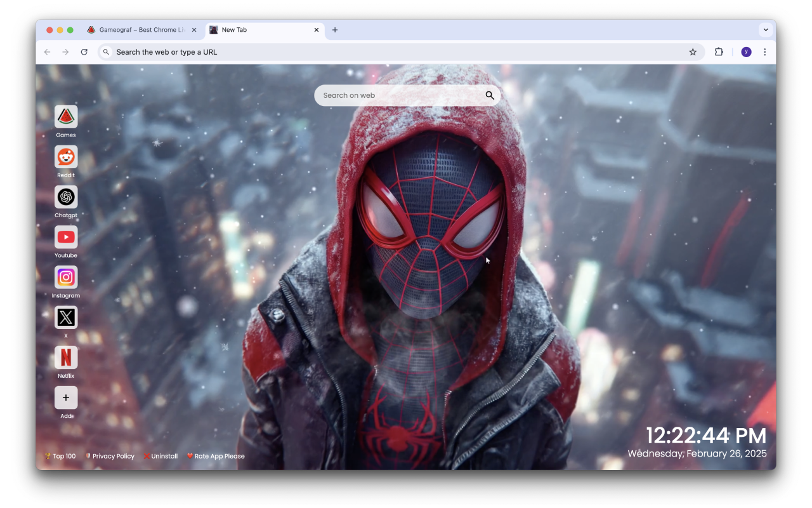The height and width of the screenshot is (508, 812).
Task: Open the X shortcut icon
Action: (66, 317)
